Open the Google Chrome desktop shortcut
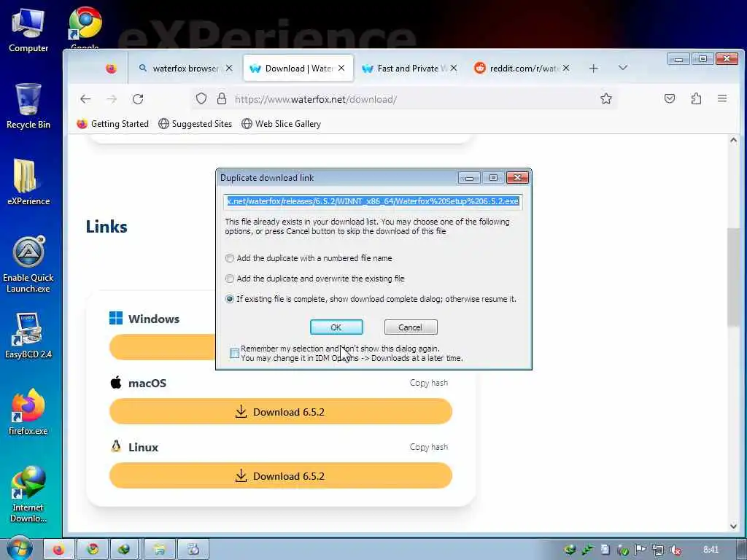 85,26
